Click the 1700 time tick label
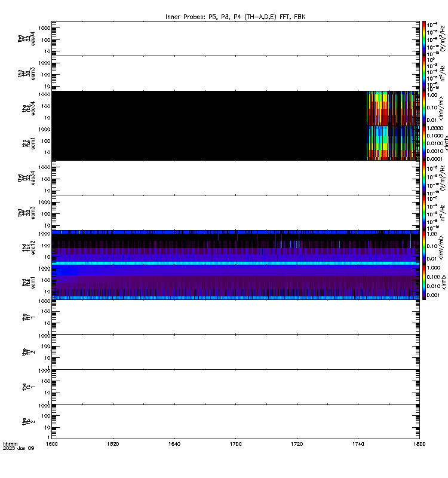Viewport: 448px width, 478px height. [235, 444]
